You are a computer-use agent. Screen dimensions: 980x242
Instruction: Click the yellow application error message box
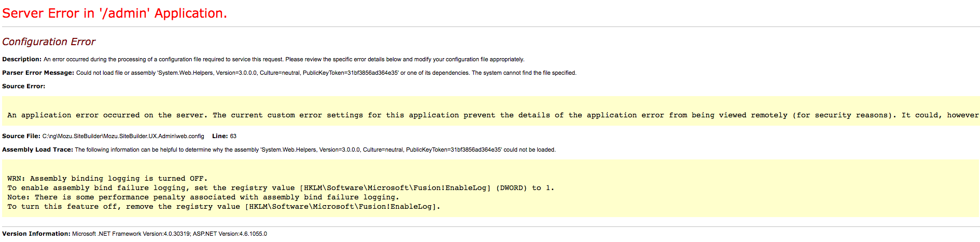[x=491, y=111]
